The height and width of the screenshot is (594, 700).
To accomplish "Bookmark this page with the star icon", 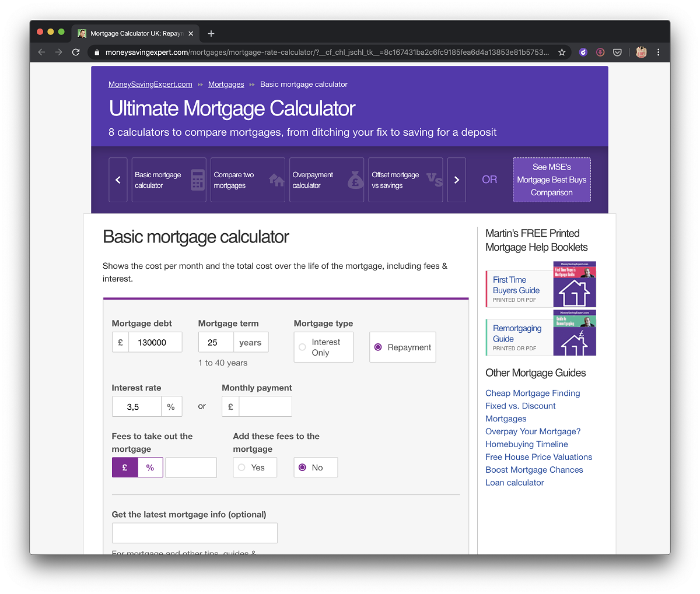I will click(562, 52).
